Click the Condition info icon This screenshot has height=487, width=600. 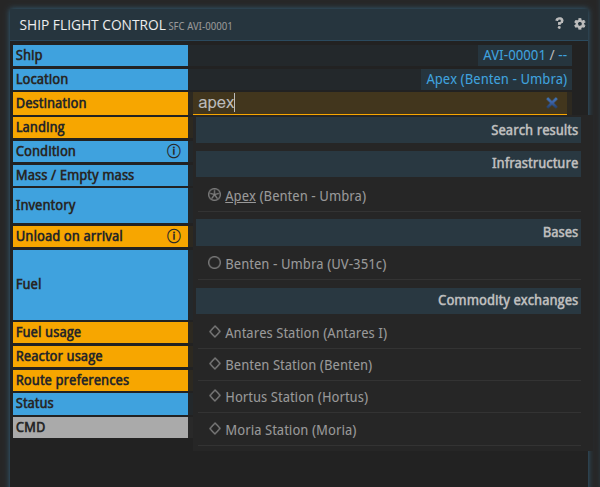point(173,151)
